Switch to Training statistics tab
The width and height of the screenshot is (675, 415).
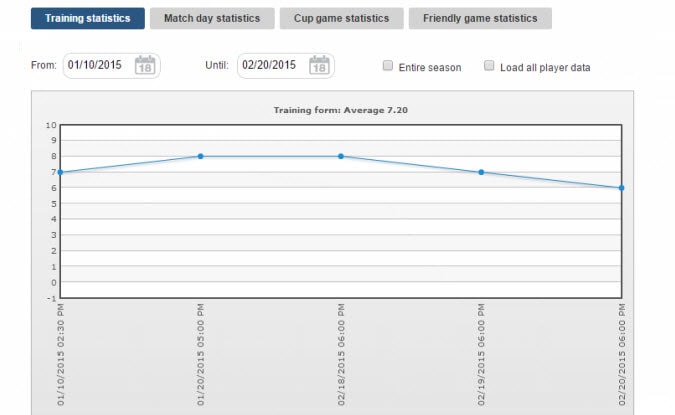88,18
